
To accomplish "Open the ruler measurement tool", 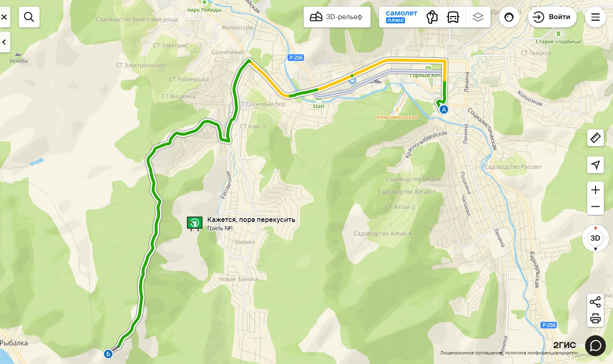I will pyautogui.click(x=596, y=137).
